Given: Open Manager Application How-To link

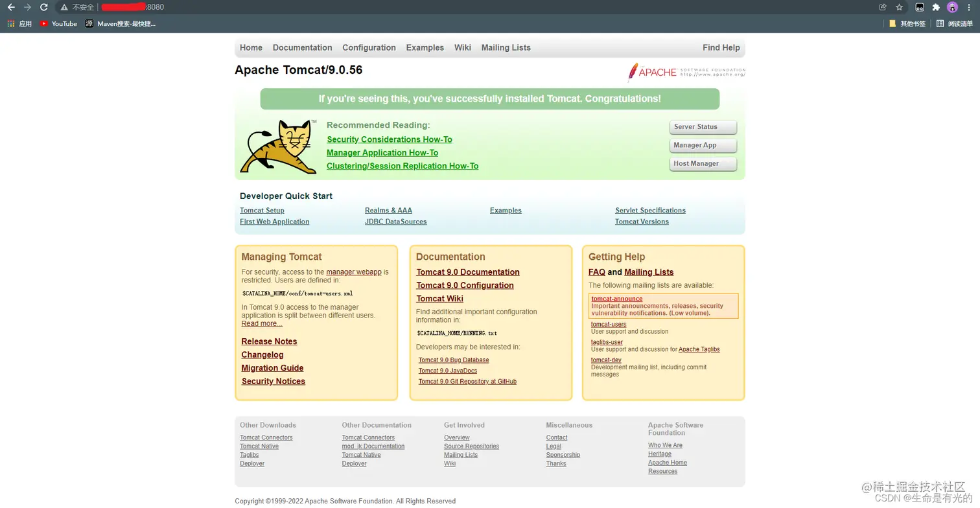Looking at the screenshot, I should click(382, 153).
